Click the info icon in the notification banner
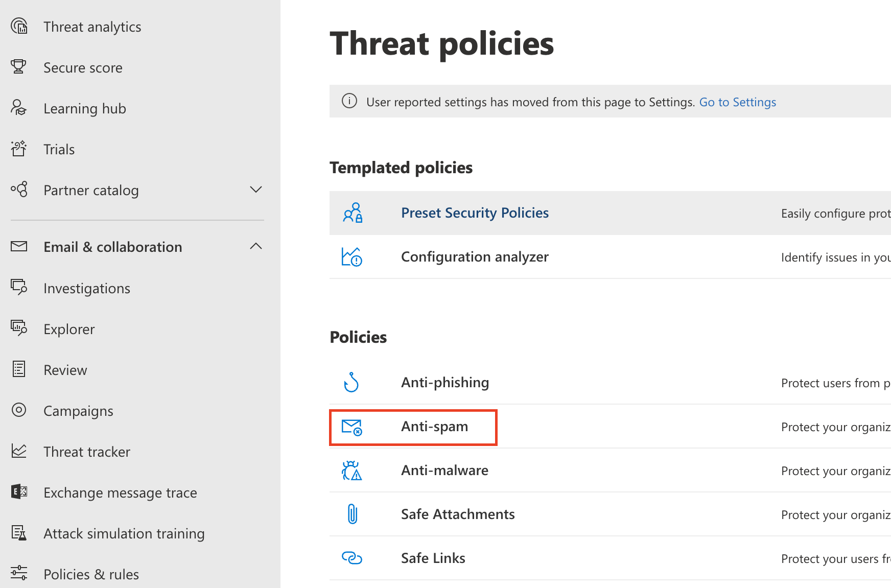The height and width of the screenshot is (588, 891). click(x=349, y=101)
